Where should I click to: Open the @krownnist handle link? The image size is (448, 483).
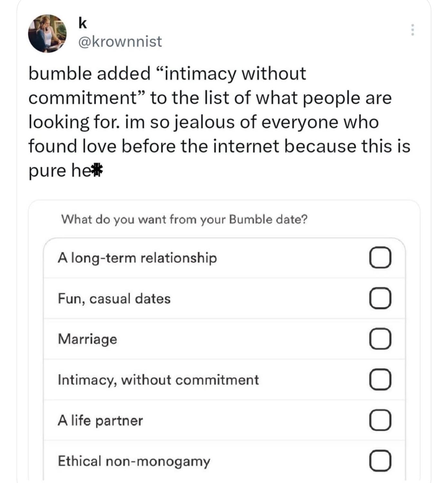(x=120, y=42)
